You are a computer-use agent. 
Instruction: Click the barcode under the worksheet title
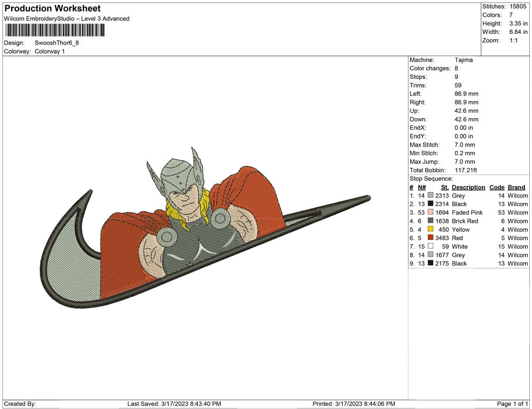pyautogui.click(x=55, y=31)
